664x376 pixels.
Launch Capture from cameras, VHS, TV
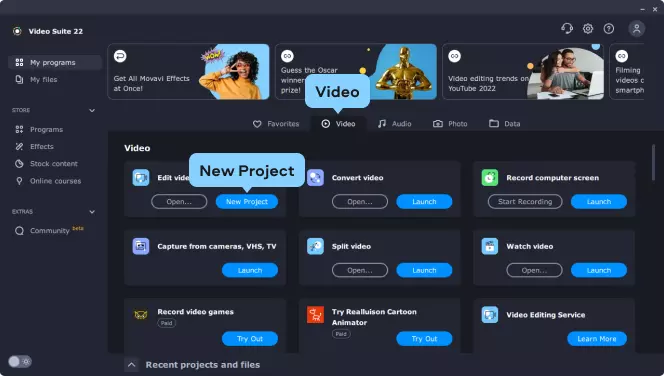tap(250, 270)
